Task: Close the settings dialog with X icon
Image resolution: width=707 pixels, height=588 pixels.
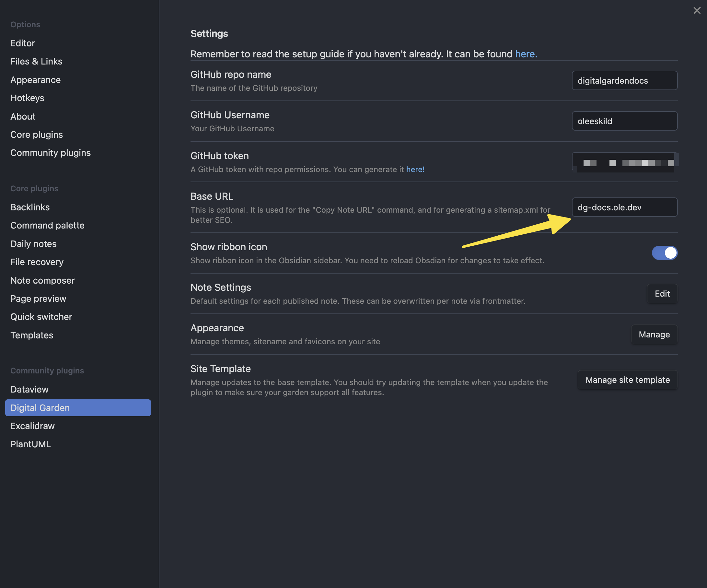Action: click(697, 10)
